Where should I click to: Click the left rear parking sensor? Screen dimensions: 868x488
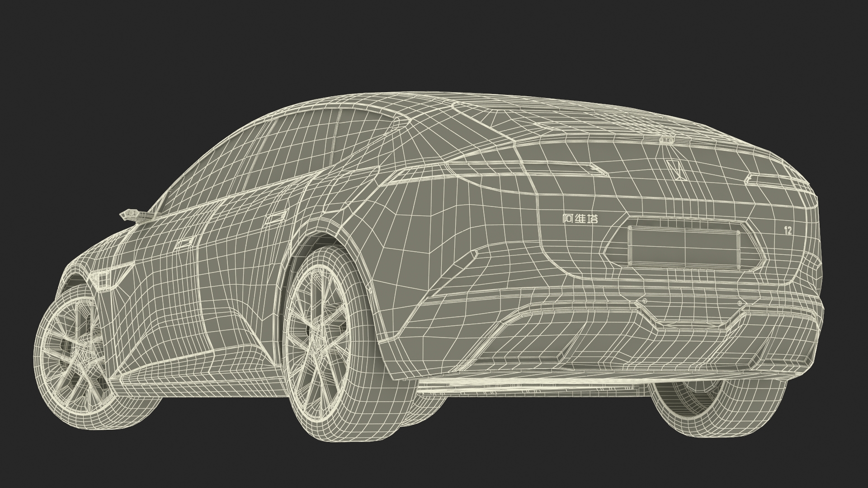644,301
